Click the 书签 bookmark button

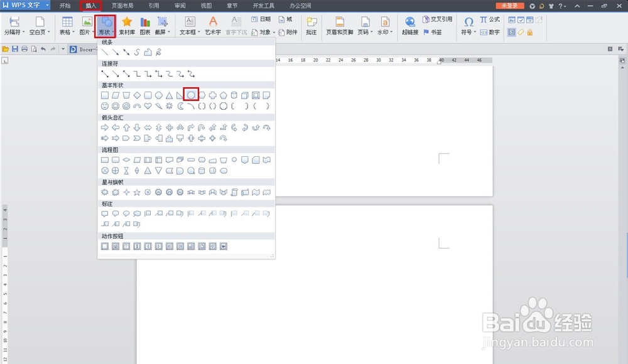433,32
